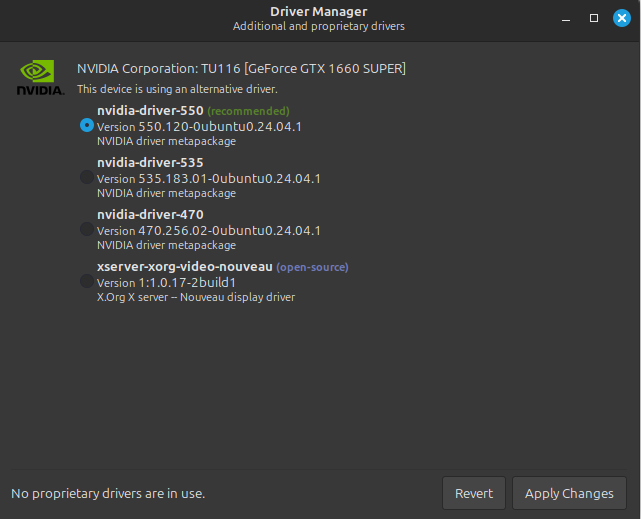Screen dimensions: 641x519
Task: Click the "X.Org X server – Nouveau display driver" description
Action: pos(195,297)
